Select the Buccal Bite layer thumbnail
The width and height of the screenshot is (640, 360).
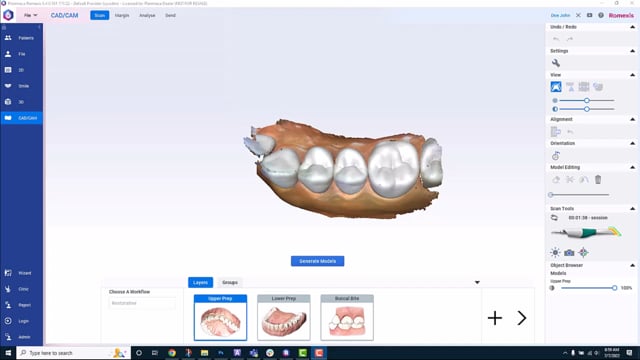click(x=347, y=318)
